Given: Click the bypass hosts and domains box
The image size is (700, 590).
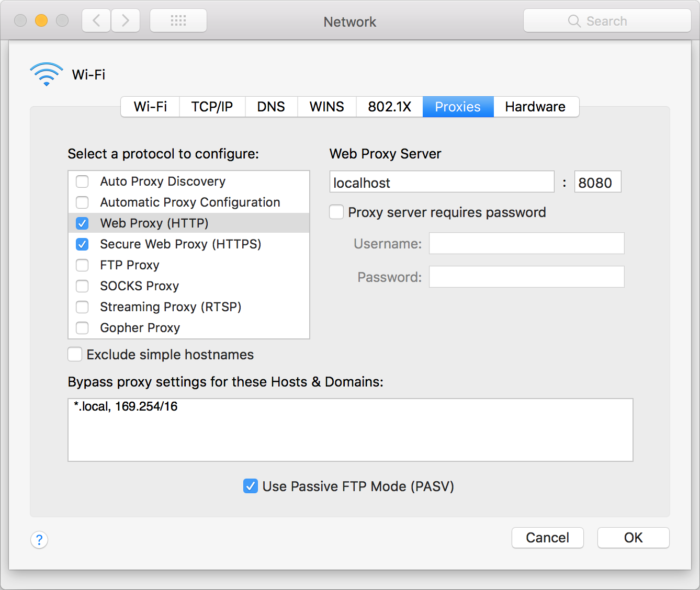Looking at the screenshot, I should tap(350, 430).
